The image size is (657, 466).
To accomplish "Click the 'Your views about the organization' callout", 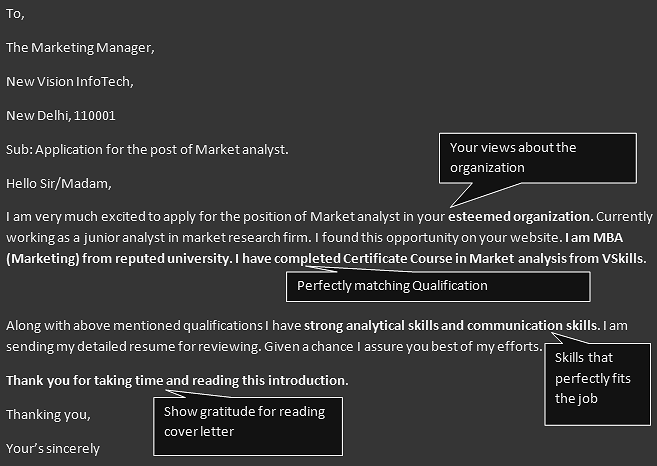I will tap(538, 158).
